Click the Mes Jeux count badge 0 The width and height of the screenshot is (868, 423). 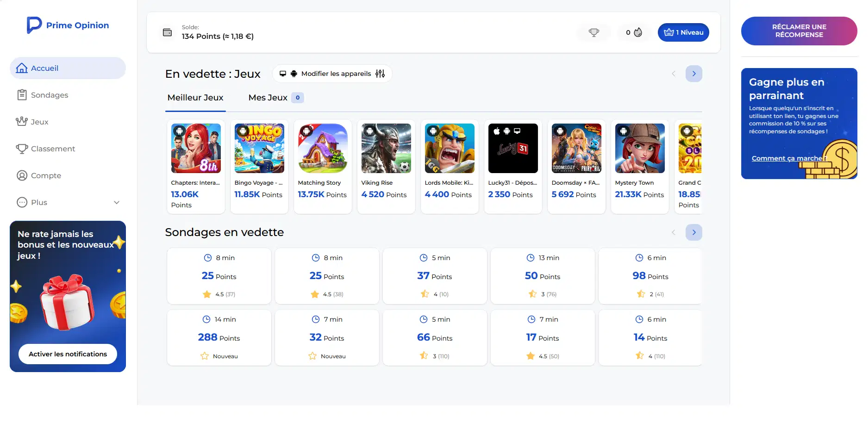[298, 98]
